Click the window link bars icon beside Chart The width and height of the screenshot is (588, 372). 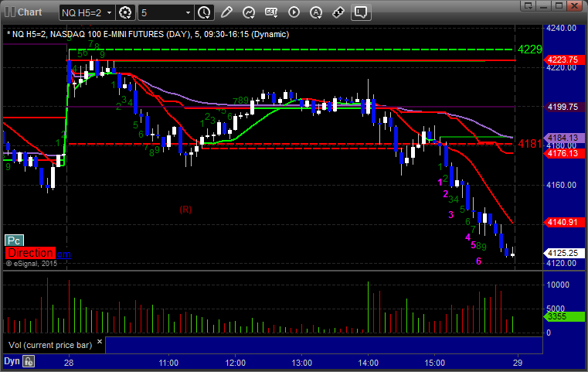click(x=10, y=12)
